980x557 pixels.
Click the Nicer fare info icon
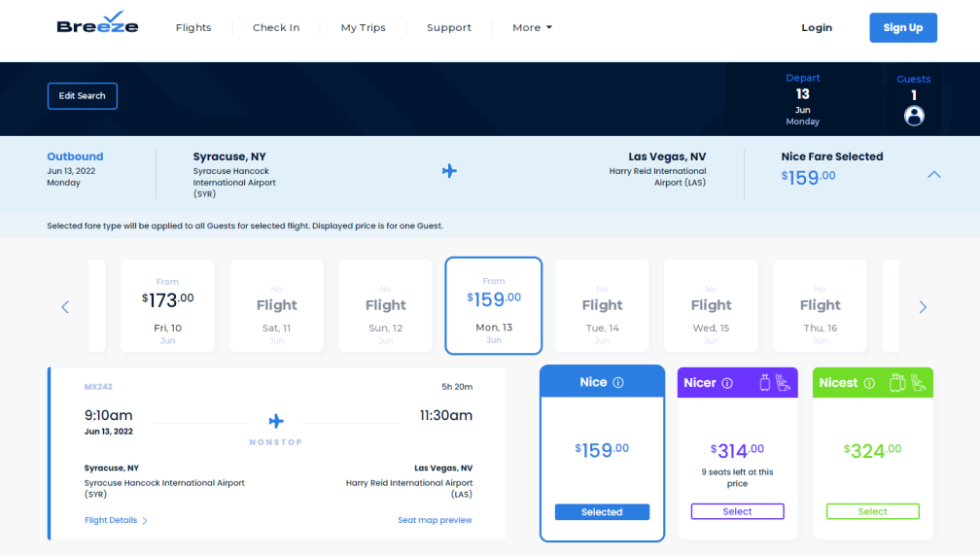[x=727, y=383]
